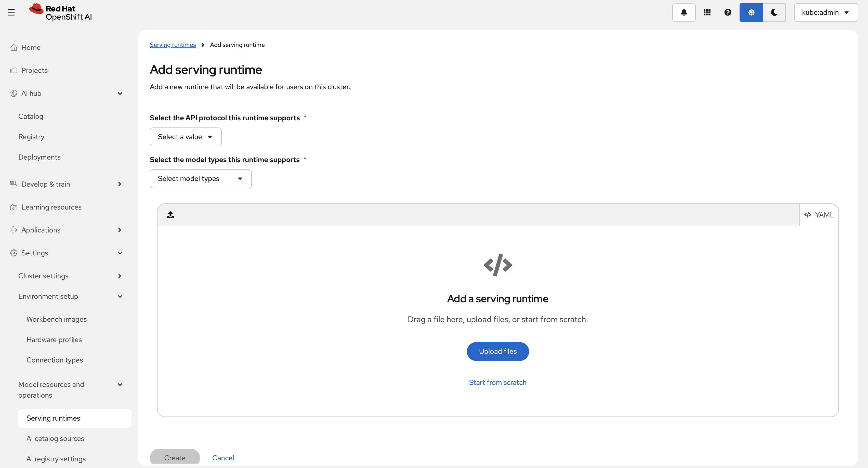The width and height of the screenshot is (868, 468).
Task: Open Hardware profiles in sidebar
Action: click(54, 340)
